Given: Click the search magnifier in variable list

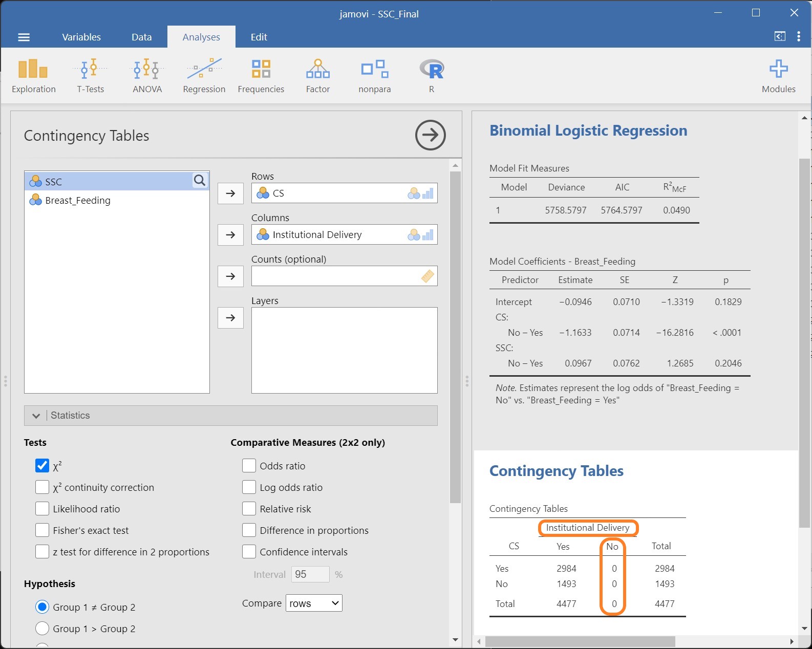Looking at the screenshot, I should pyautogui.click(x=200, y=180).
